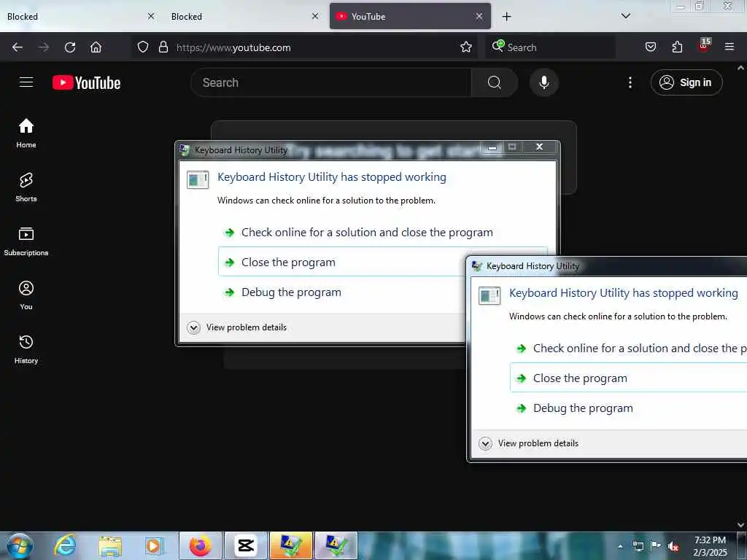Screen dimensions: 747x560
Task: Select the first Keyboard History Utility taskbar button
Action: click(291, 545)
